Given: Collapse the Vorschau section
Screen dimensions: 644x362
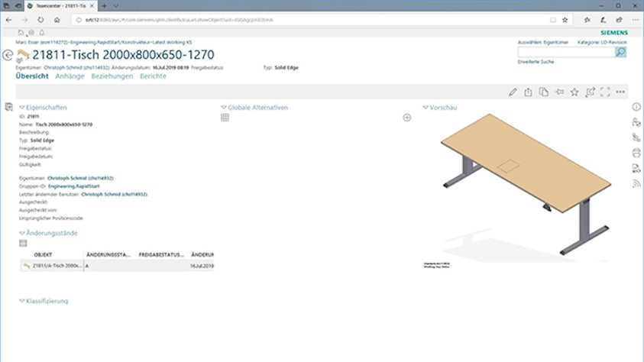Looking at the screenshot, I should [x=426, y=108].
